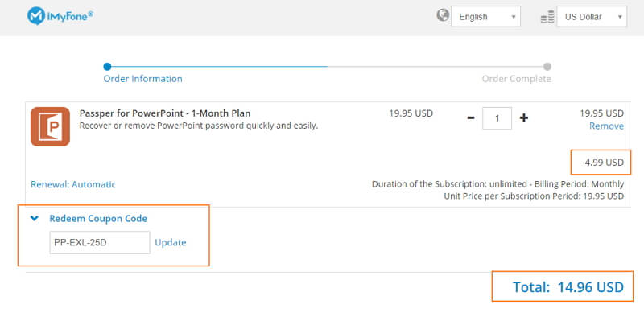644x309 pixels.
Task: Focus the coupon code input field
Action: click(x=100, y=242)
